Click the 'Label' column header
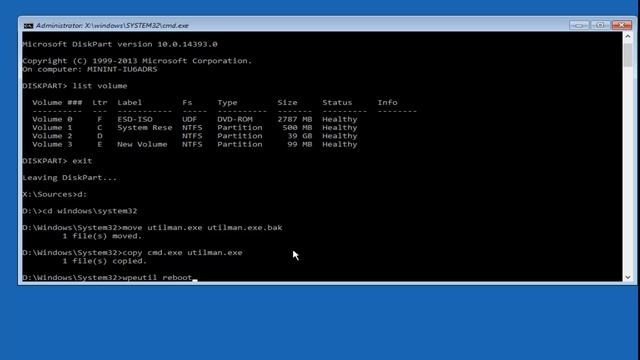This screenshot has height=360, width=640. (x=130, y=102)
